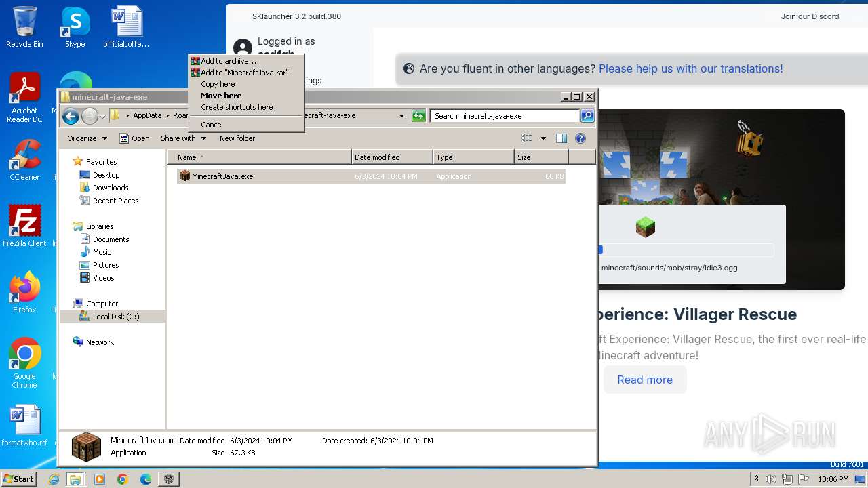Click 'Please help us with our translations!' link
Screen dimensions: 868x488
pos(690,68)
